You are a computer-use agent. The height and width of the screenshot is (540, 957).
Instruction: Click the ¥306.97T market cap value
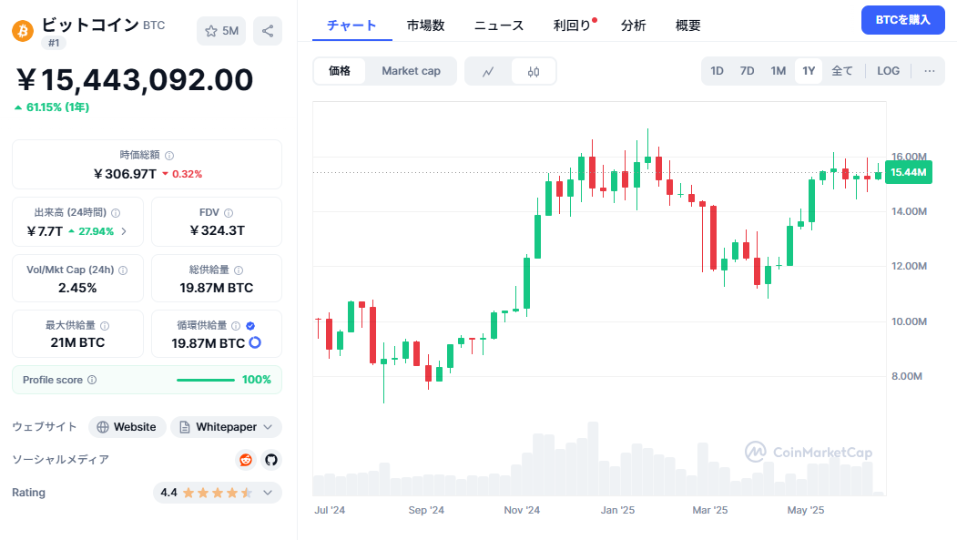click(x=125, y=174)
